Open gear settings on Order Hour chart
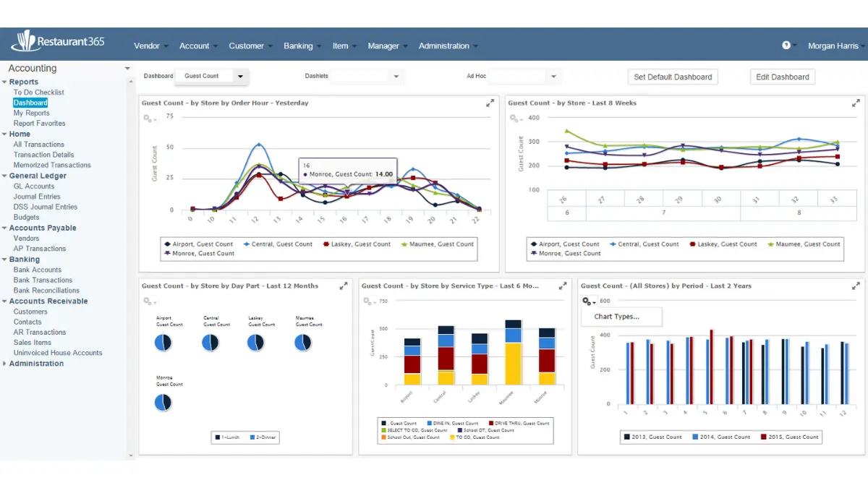This screenshot has width=868, height=488. pos(148,119)
